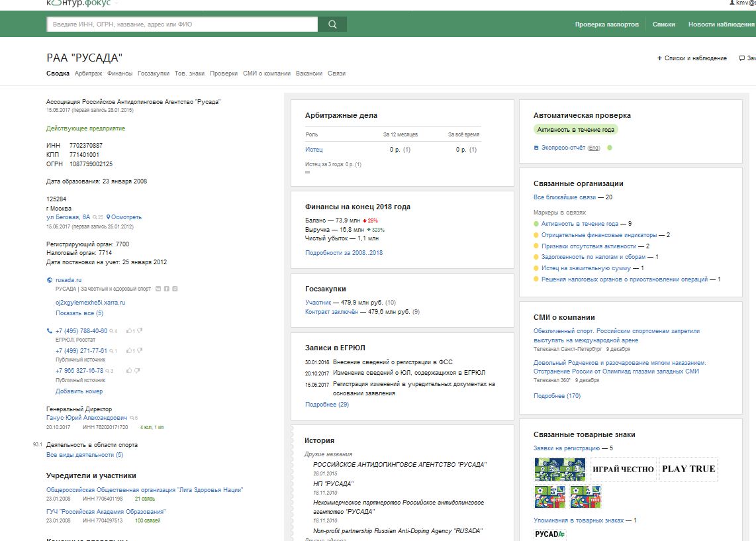This screenshot has height=541, width=756.
Task: Click the globe icon near rusada.ru
Action: [49, 280]
